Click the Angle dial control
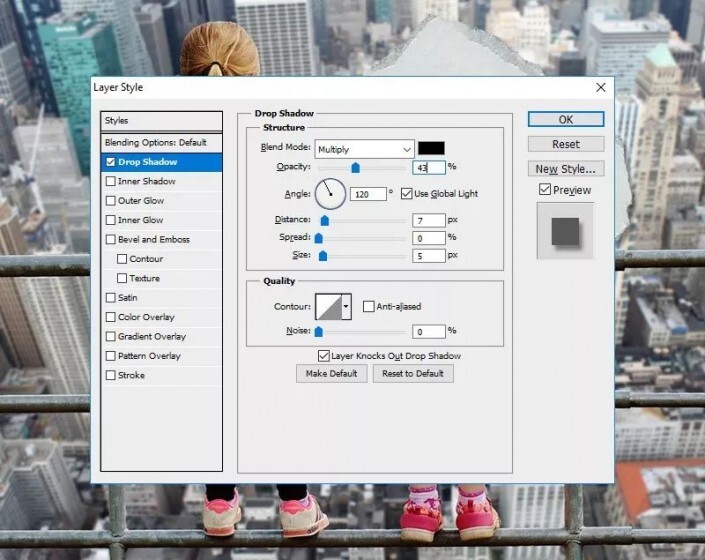Image resolution: width=705 pixels, height=560 pixels. (331, 194)
